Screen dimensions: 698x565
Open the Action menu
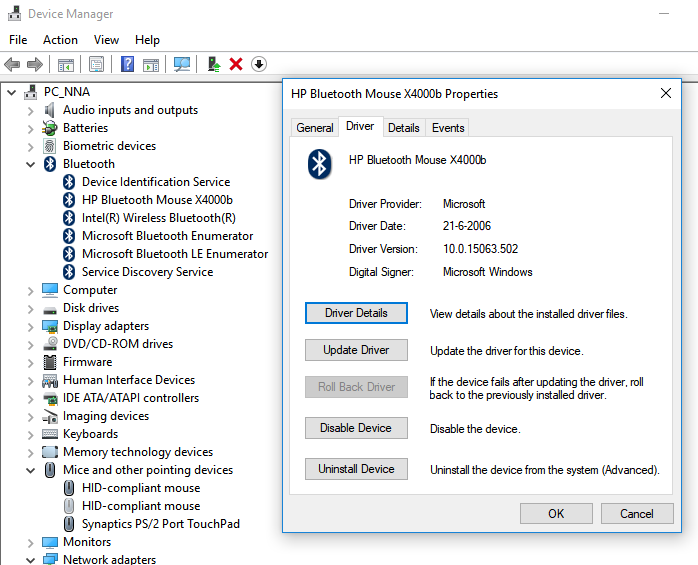(60, 40)
